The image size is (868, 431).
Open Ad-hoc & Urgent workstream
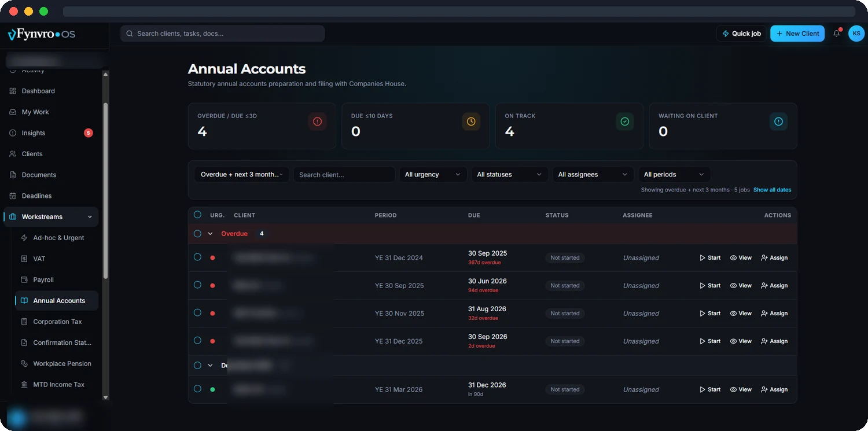(x=57, y=238)
